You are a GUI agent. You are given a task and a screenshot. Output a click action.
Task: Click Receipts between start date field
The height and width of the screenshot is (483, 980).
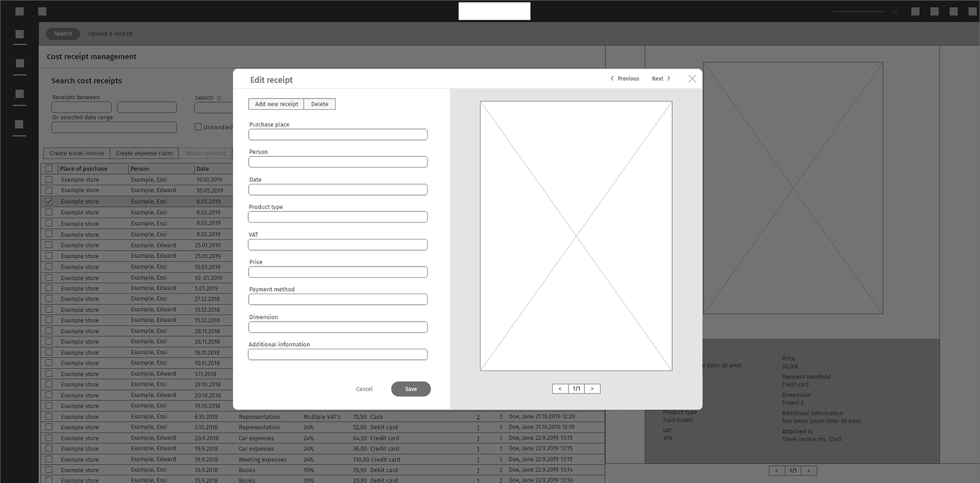(x=81, y=107)
